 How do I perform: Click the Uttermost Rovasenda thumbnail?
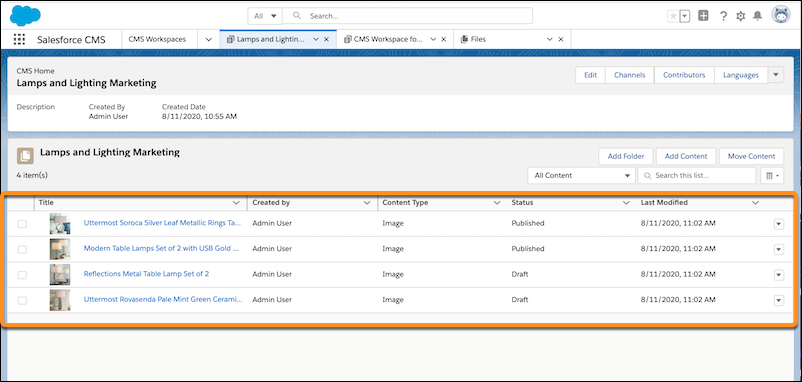60,301
